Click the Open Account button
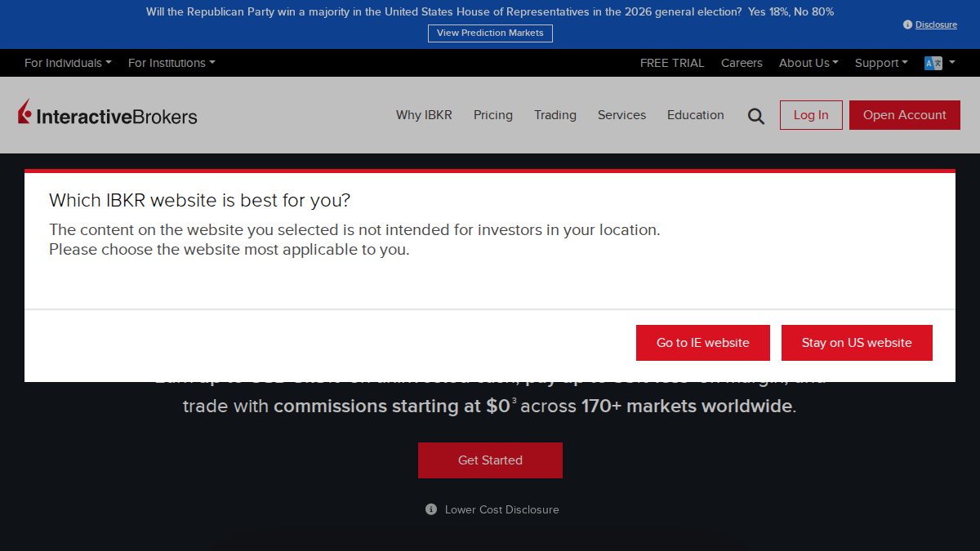The width and height of the screenshot is (980, 551). click(x=905, y=115)
